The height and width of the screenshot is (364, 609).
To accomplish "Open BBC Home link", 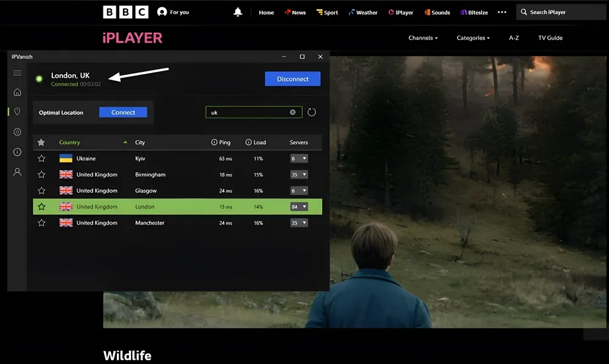I will point(266,12).
